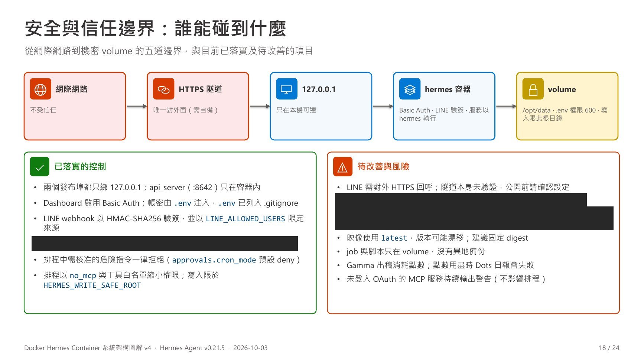Click the monitor icon beside 127.0.0.1
Image resolution: width=644 pixels, height=362 pixels.
(x=287, y=89)
